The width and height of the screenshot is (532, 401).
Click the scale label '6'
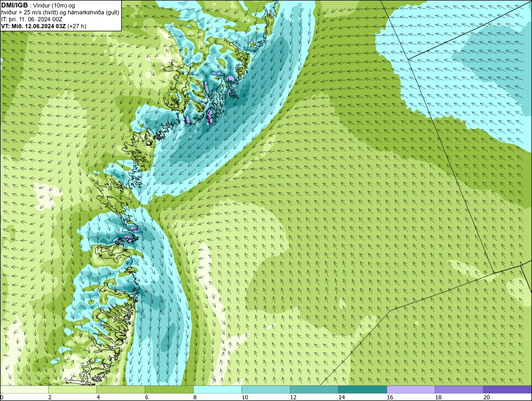pyautogui.click(x=147, y=397)
